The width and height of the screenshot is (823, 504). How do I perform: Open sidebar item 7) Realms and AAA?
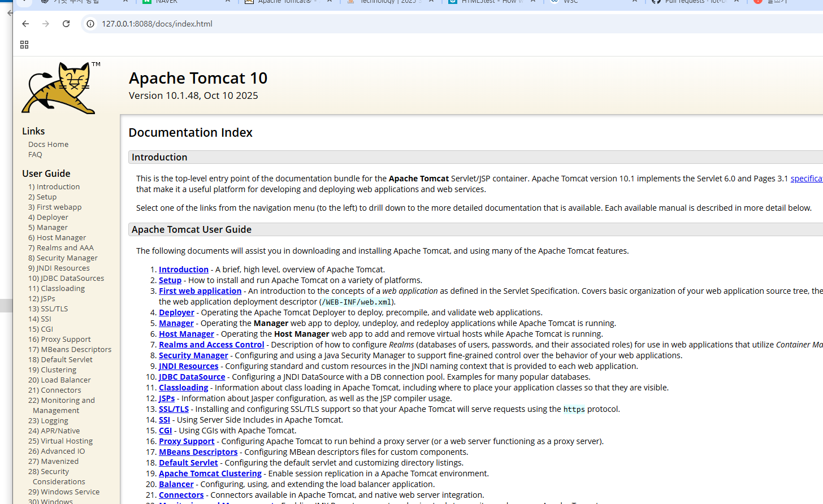pos(61,248)
